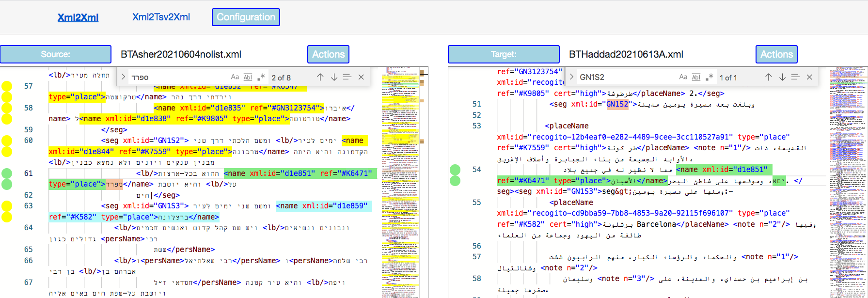Click the Source search field containing ספרד
The width and height of the screenshot is (868, 298).
179,77
